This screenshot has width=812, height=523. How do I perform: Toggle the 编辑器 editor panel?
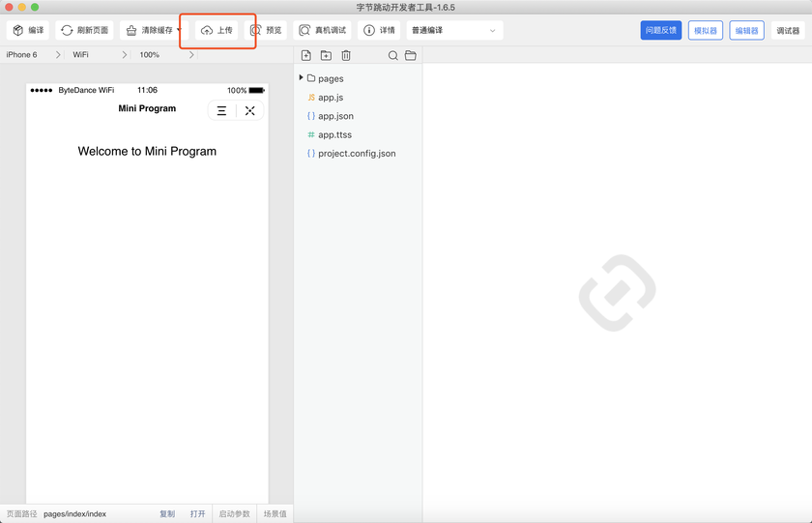click(x=746, y=30)
